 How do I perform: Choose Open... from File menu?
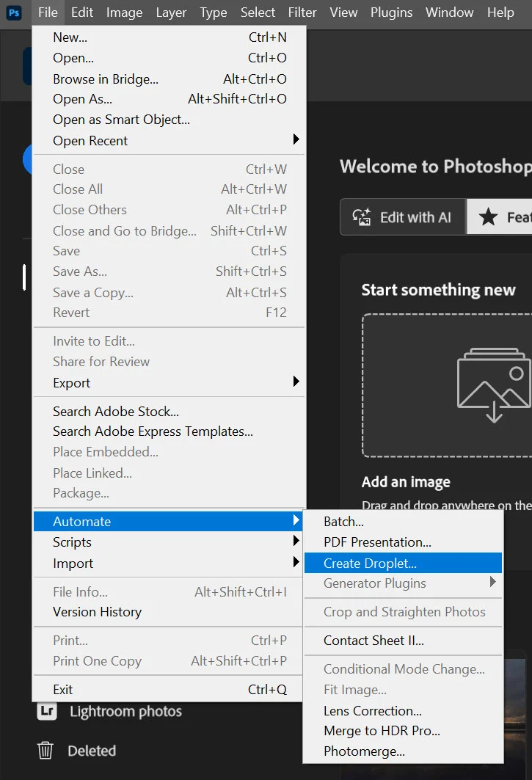point(170,58)
